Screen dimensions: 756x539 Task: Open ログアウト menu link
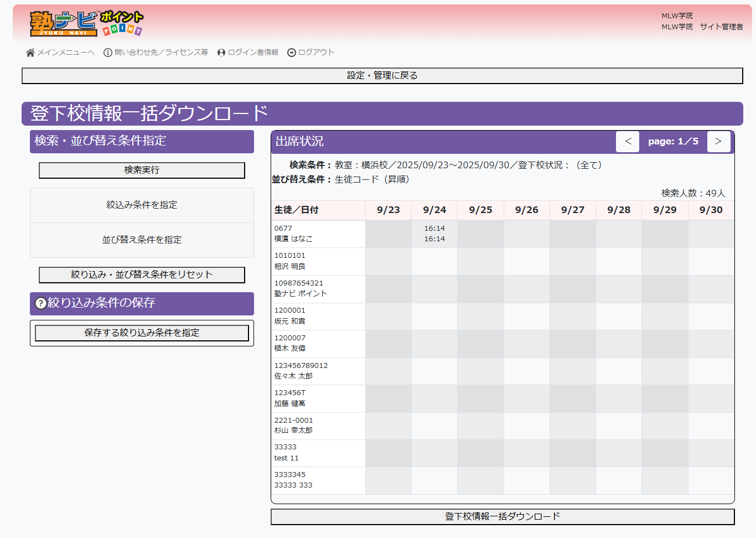316,53
